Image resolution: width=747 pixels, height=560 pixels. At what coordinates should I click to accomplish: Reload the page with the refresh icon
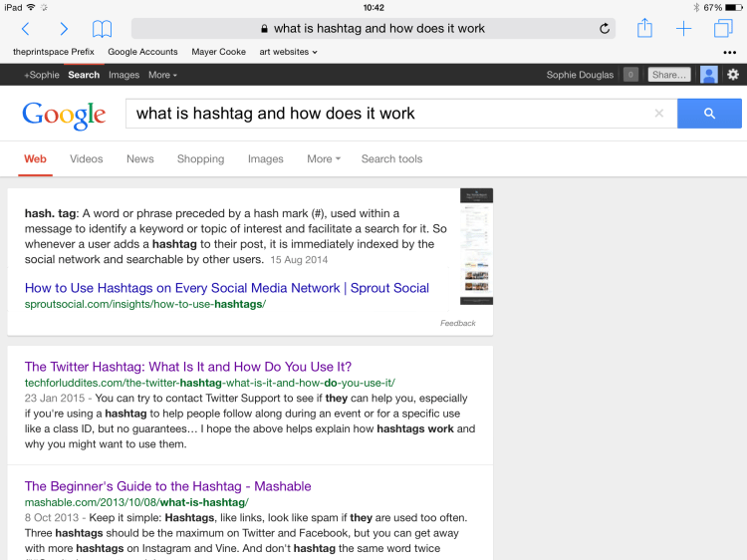coord(604,29)
